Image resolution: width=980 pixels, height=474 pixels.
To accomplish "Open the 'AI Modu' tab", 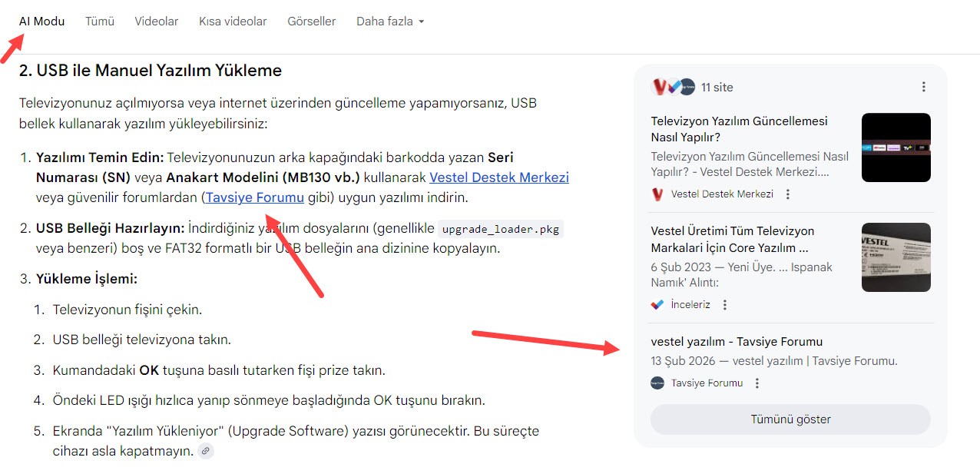I will (x=41, y=22).
